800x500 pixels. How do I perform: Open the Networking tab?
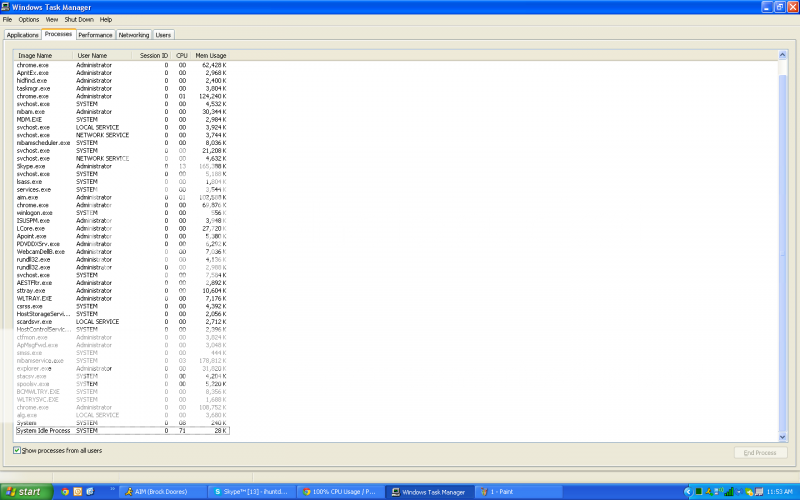134,35
